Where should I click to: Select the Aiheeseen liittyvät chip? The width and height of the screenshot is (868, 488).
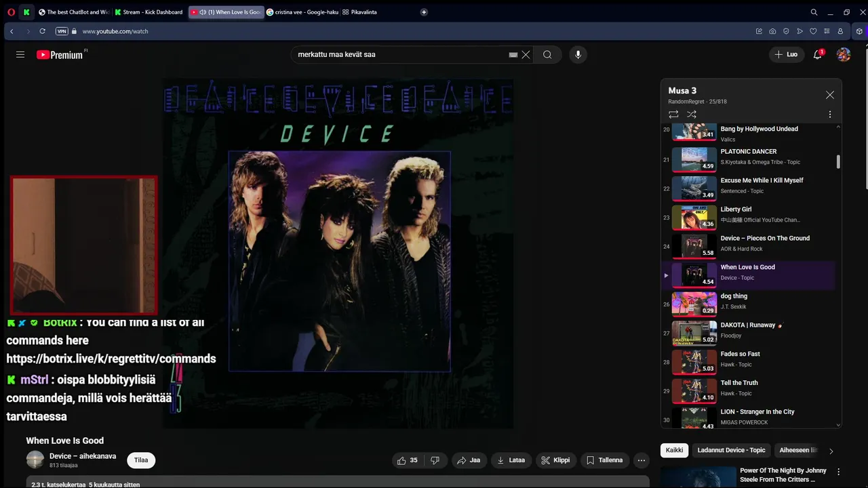(x=798, y=450)
